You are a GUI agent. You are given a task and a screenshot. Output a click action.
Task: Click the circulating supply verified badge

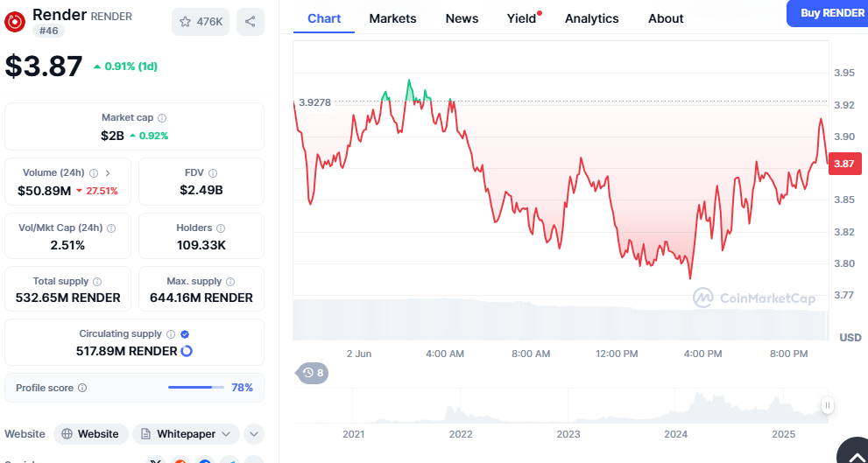click(185, 334)
